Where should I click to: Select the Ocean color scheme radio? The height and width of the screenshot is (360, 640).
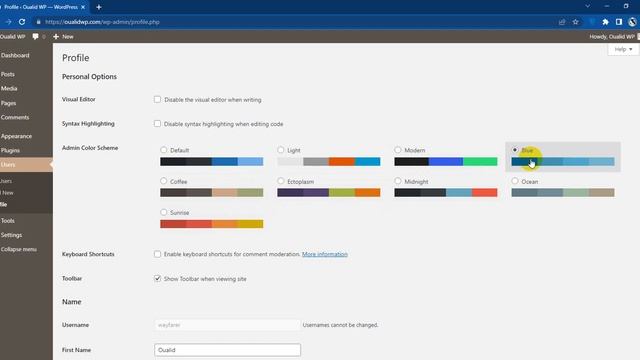pos(515,180)
